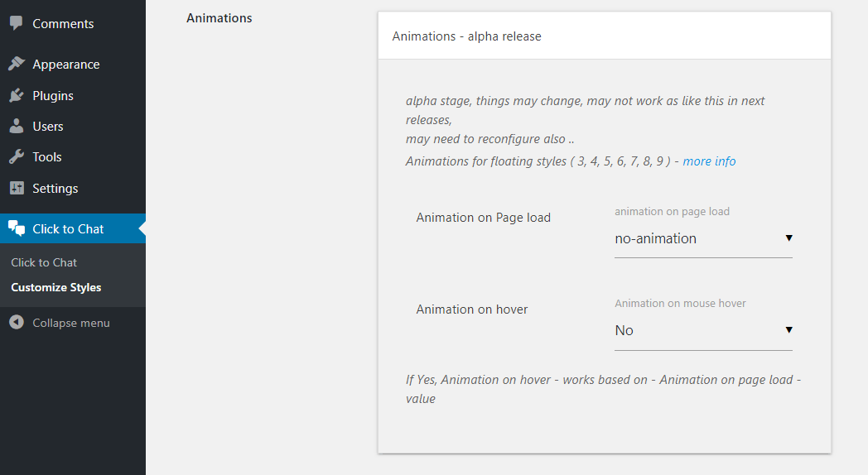Click the Collapse menu arrow icon
This screenshot has width=868, height=475.
[x=17, y=322]
